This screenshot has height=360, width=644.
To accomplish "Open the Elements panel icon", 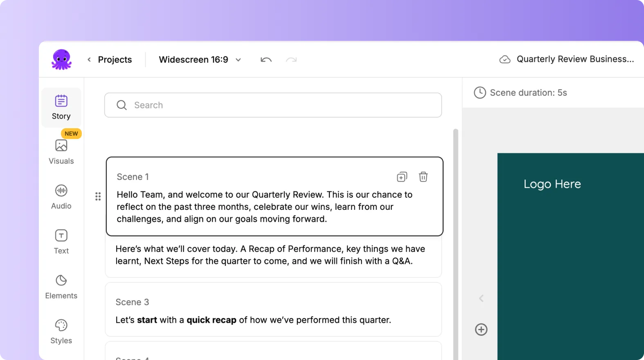I will (x=61, y=287).
